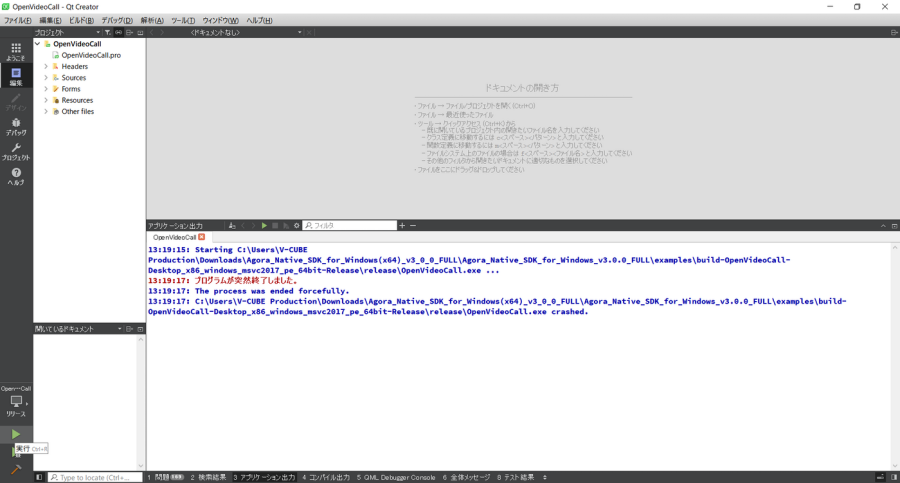Image resolution: width=900 pixels, height=483 pixels.
Task: Open プロジェクト mode with wrench icon
Action: [16, 152]
